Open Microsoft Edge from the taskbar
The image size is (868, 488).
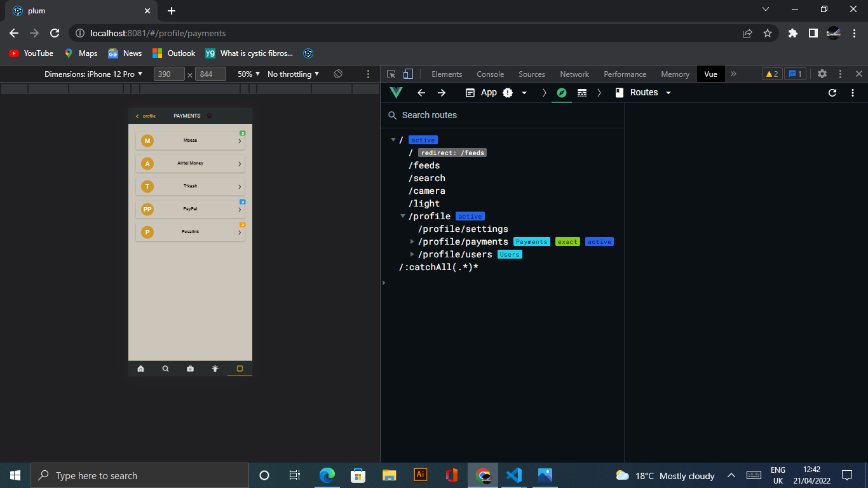pos(327,475)
